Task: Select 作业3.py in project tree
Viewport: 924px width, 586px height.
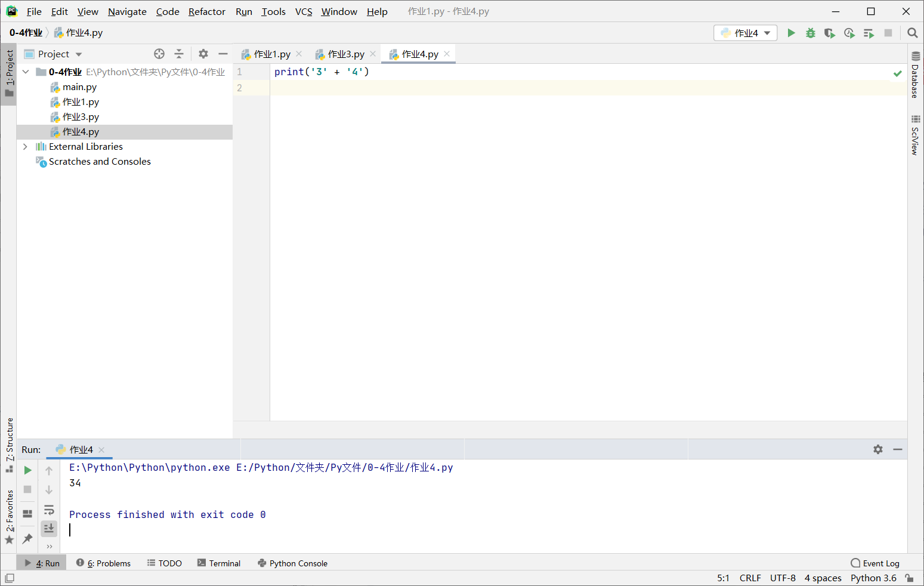Action: (x=81, y=117)
